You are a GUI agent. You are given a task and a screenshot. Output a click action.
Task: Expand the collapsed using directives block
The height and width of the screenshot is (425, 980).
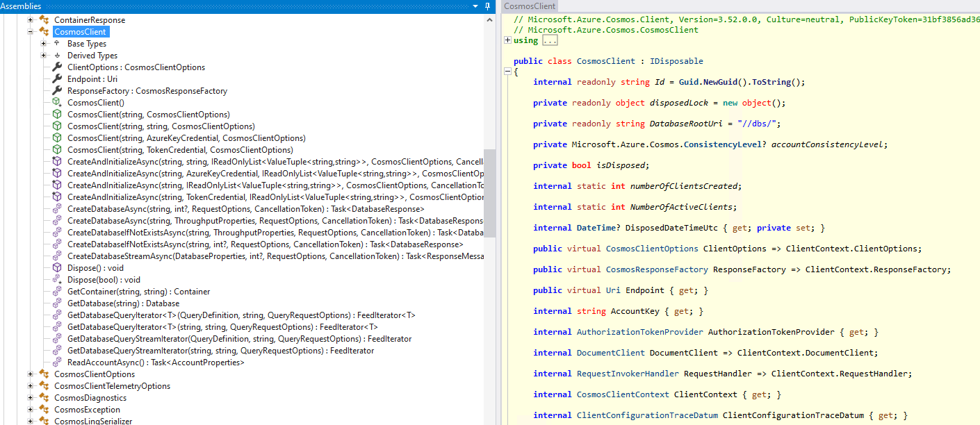tap(507, 40)
